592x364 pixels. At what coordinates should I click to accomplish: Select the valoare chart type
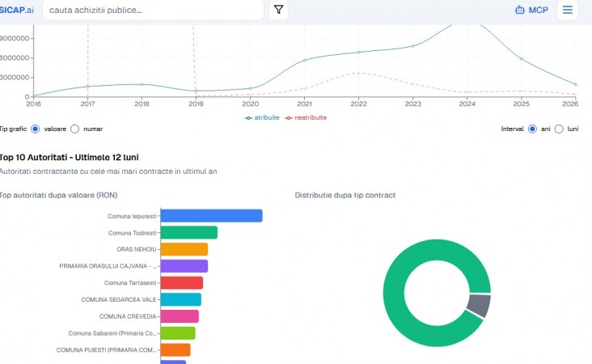(35, 129)
